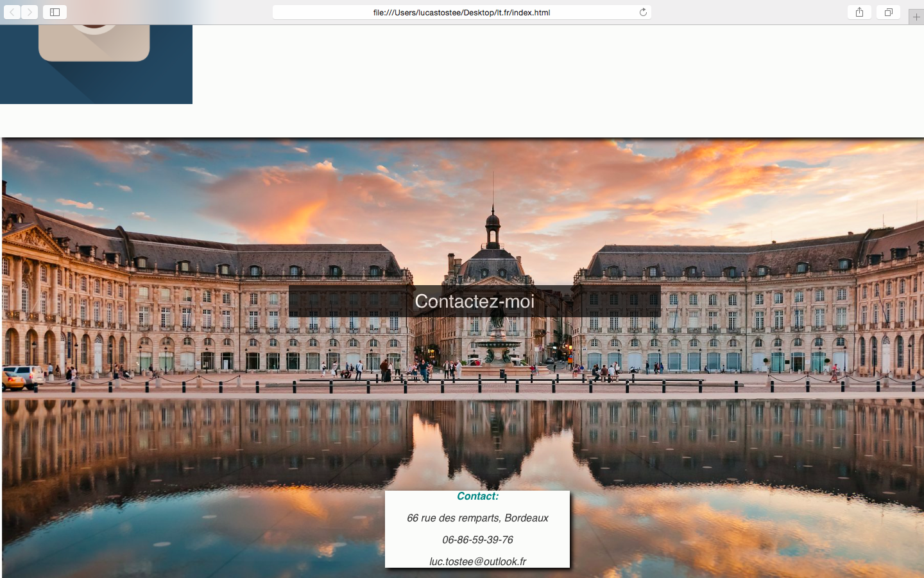Image resolution: width=924 pixels, height=578 pixels.
Task: Toggle the Safari sidebar button
Action: (55, 12)
